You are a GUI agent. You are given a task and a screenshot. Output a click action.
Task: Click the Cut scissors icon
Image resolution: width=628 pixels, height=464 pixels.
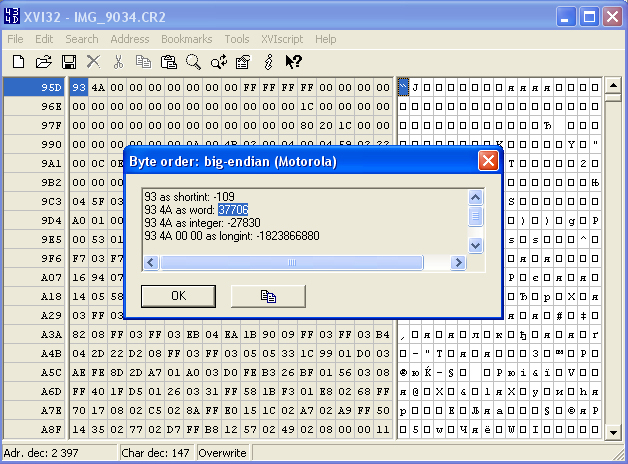tap(118, 62)
